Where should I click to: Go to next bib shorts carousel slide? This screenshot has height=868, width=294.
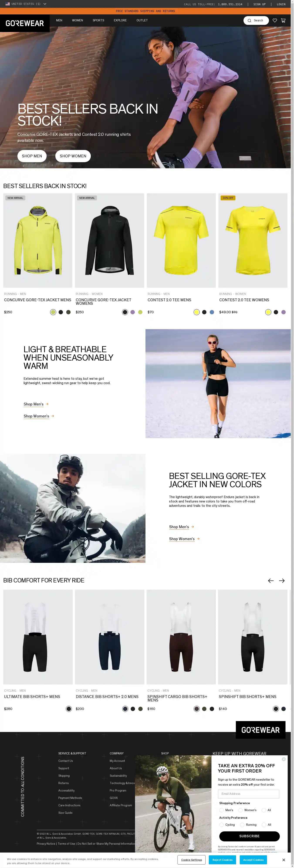pyautogui.click(x=282, y=580)
